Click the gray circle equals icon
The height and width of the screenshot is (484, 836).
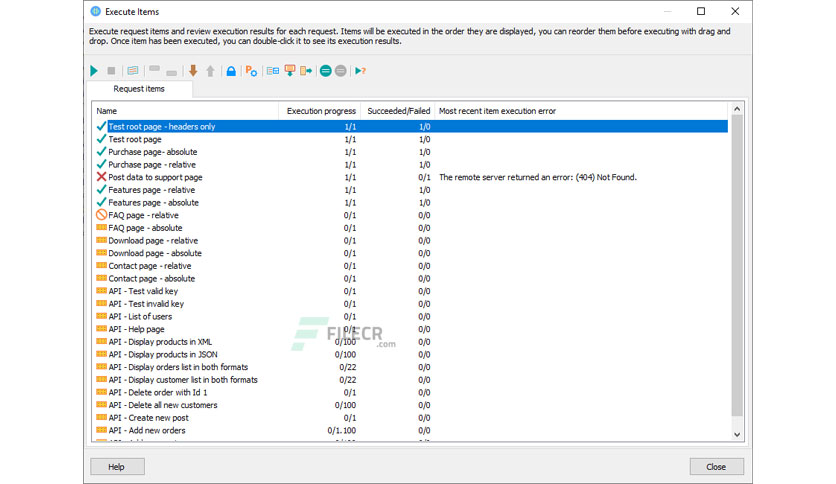341,70
